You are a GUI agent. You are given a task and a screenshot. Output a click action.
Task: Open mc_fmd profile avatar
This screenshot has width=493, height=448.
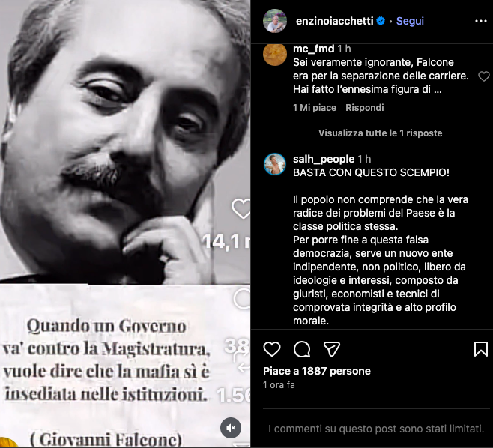(x=275, y=54)
